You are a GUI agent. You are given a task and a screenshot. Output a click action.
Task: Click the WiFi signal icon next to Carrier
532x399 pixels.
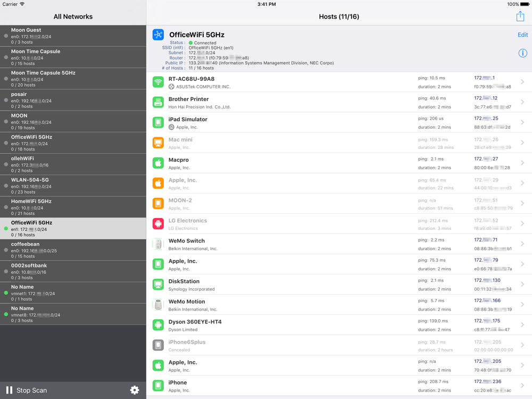pos(22,4)
